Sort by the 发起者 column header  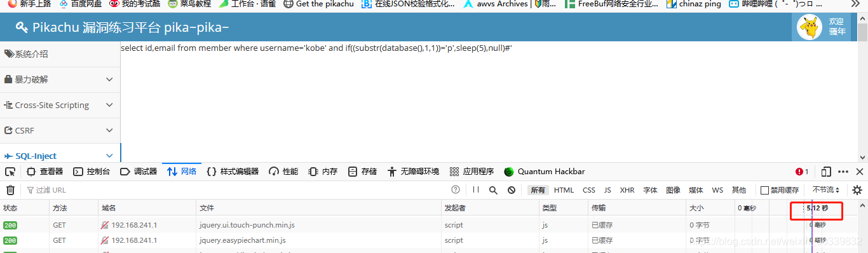pyautogui.click(x=490, y=208)
